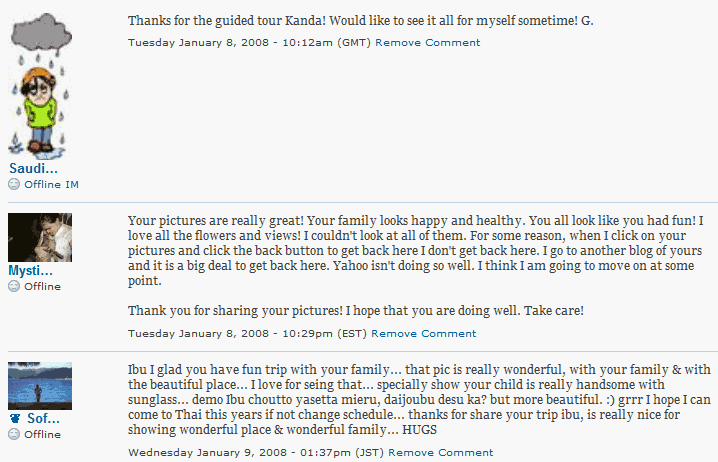
Task: Open the Mysti... user profile link
Action: (31, 270)
